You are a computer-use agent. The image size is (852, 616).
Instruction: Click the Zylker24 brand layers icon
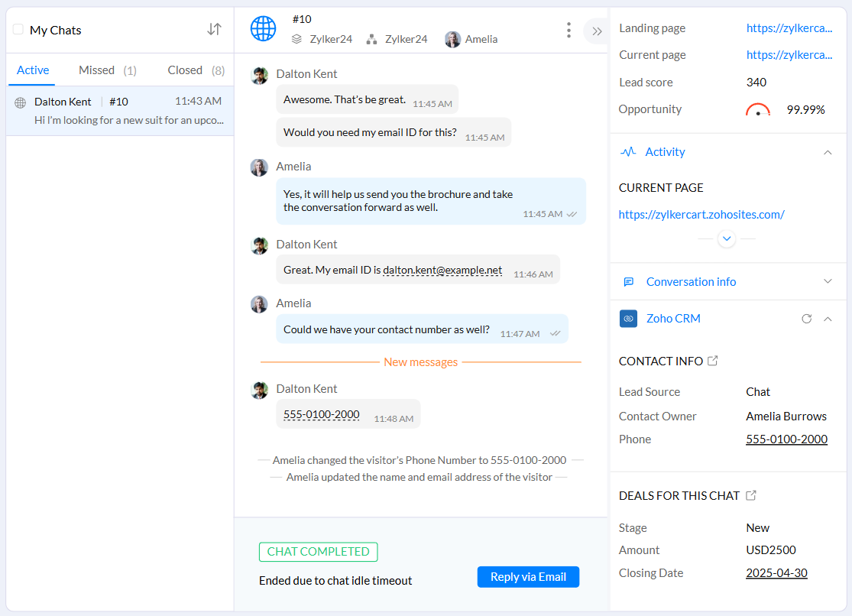pyautogui.click(x=296, y=39)
